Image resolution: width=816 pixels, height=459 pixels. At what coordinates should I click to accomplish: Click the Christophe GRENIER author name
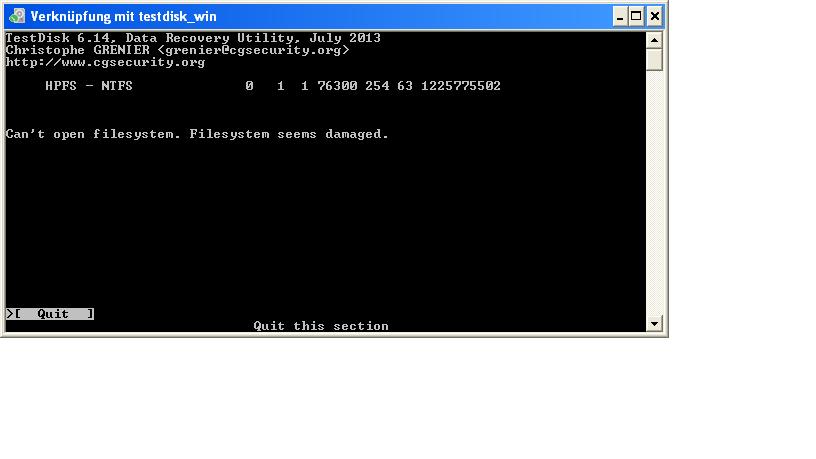point(78,50)
